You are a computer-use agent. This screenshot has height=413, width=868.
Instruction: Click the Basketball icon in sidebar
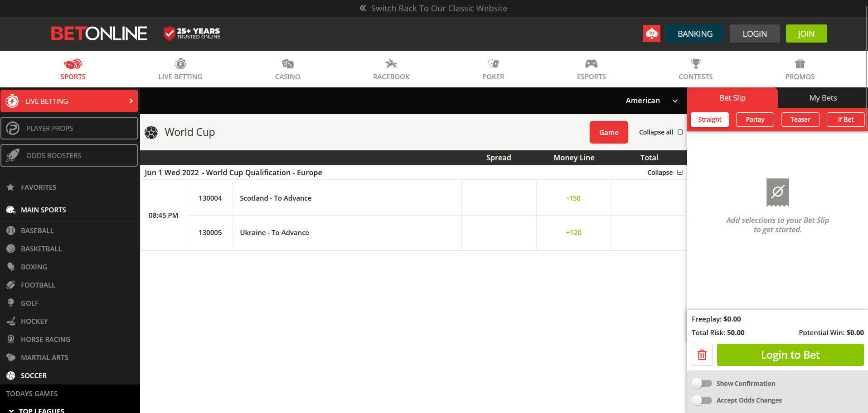(11, 249)
